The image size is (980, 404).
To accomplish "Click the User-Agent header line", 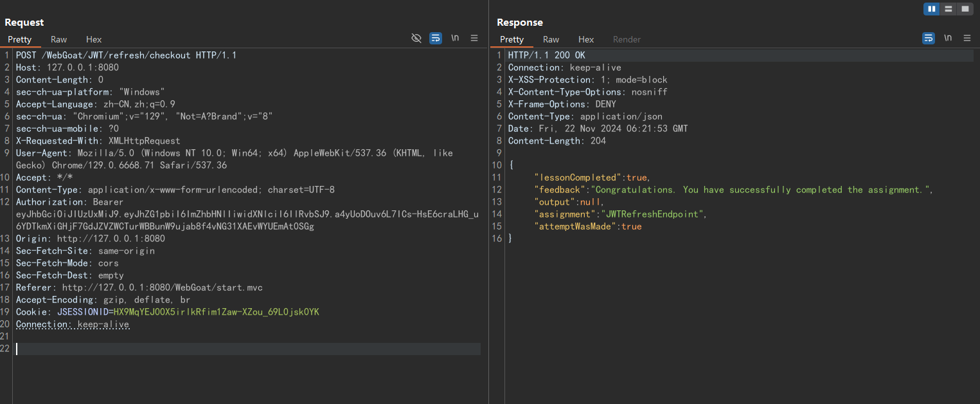I will (x=235, y=159).
